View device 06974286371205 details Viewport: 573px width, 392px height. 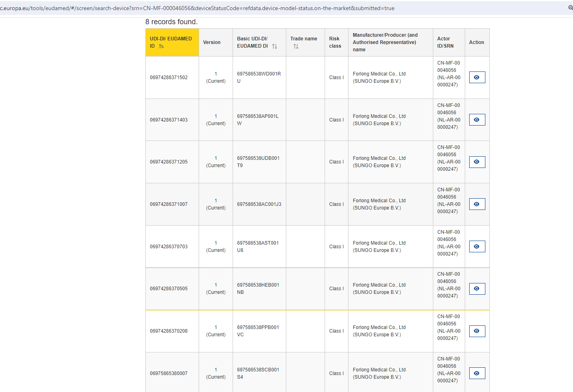pos(477,162)
